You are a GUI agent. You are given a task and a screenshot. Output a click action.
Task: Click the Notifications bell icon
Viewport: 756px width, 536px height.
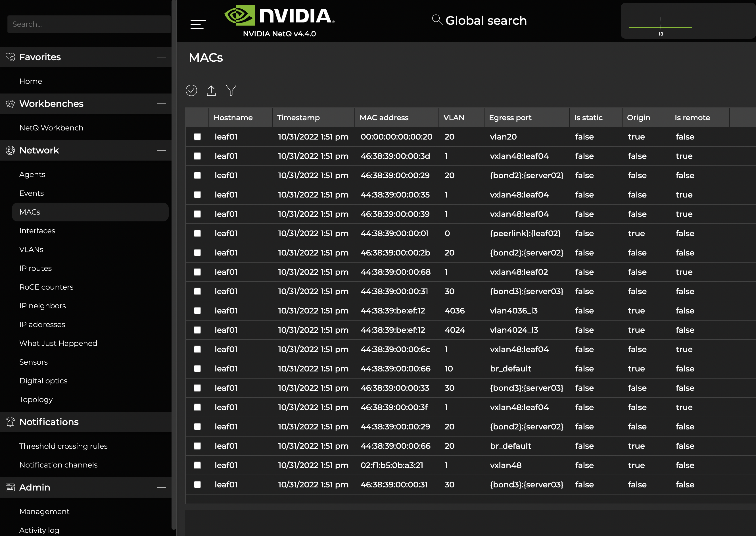pyautogui.click(x=10, y=422)
